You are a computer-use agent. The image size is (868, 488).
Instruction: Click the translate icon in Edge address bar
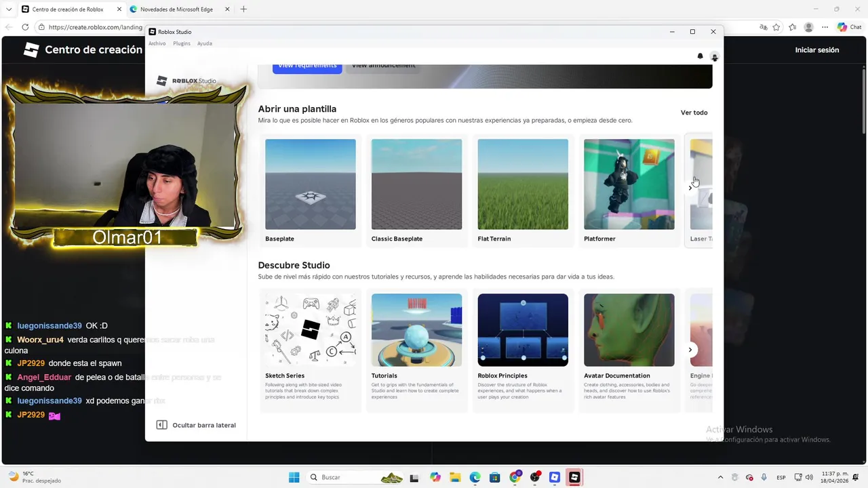coord(764,27)
